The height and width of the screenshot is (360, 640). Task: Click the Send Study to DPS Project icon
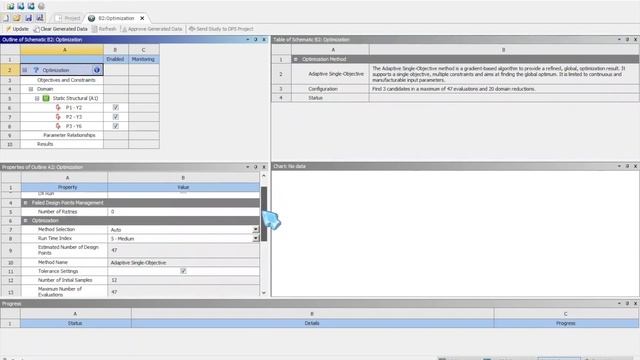[192, 29]
